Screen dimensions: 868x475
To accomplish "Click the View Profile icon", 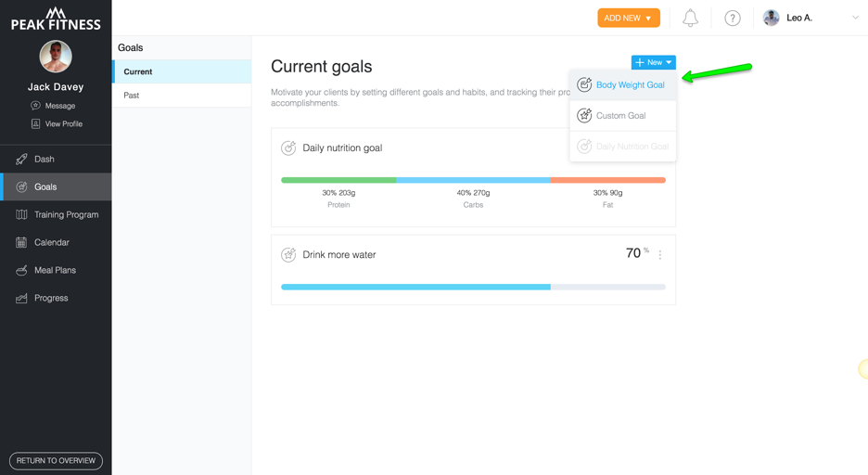I will [35, 123].
